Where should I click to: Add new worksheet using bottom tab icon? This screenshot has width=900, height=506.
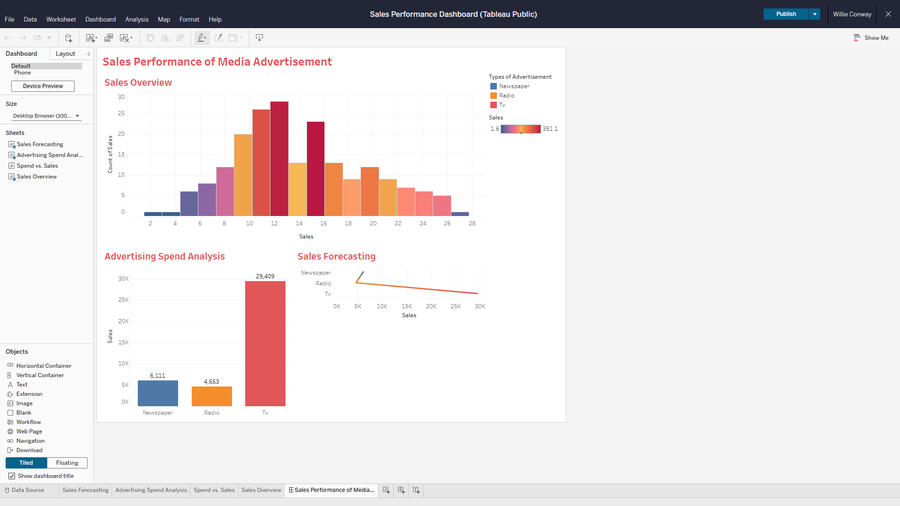pyautogui.click(x=387, y=490)
